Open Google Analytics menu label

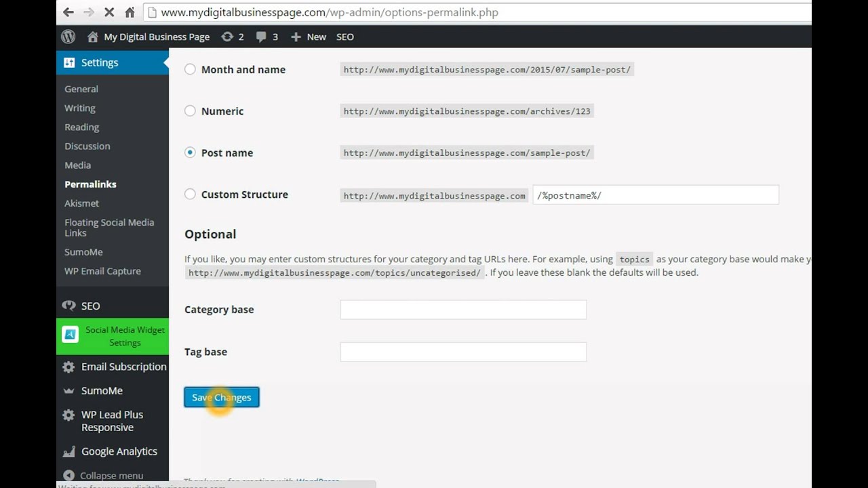pyautogui.click(x=119, y=451)
